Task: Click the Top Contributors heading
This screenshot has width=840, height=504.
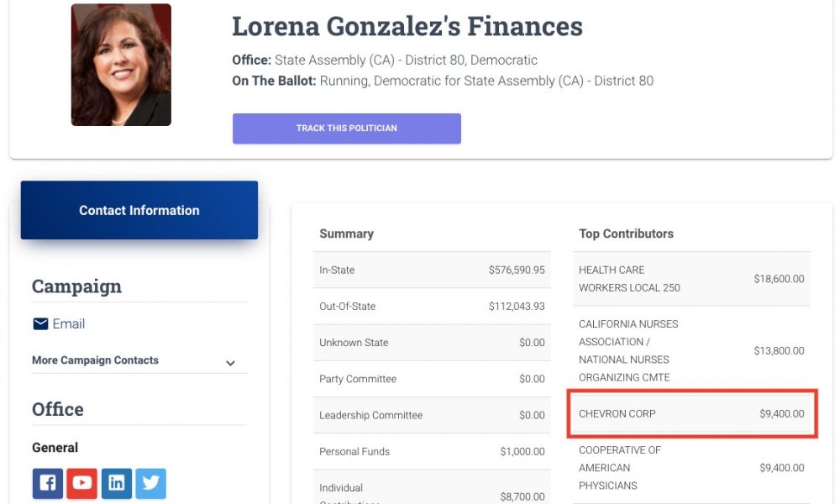Action: coord(626,234)
